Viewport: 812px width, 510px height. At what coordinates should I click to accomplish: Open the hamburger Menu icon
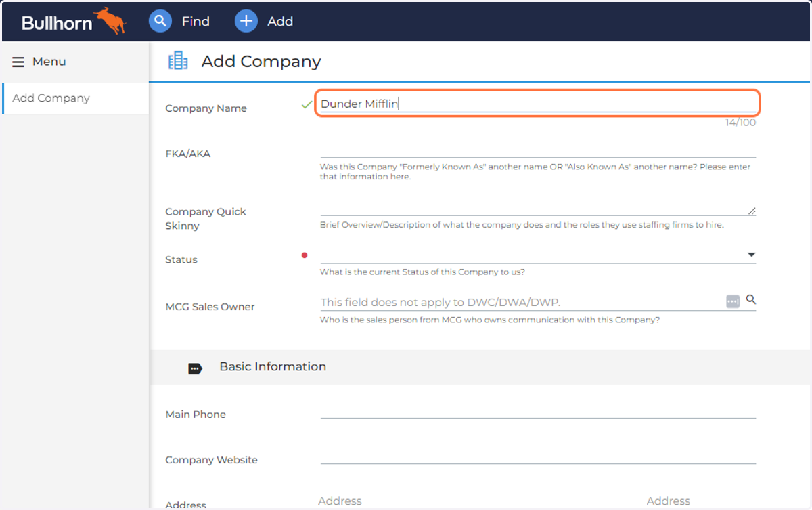[18, 62]
